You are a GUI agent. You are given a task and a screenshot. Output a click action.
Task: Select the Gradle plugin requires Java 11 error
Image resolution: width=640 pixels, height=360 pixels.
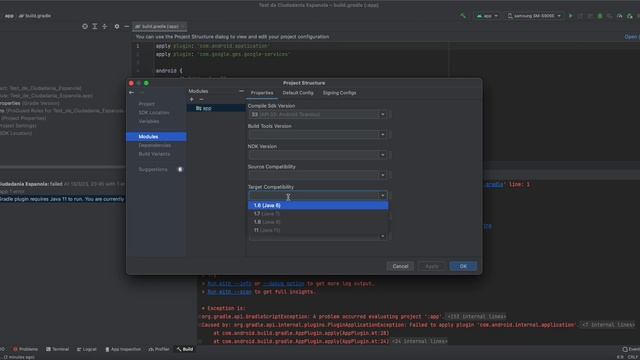tap(62, 199)
